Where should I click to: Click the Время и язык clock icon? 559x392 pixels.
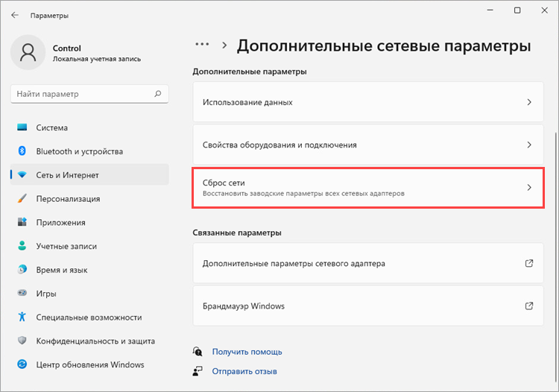point(22,270)
